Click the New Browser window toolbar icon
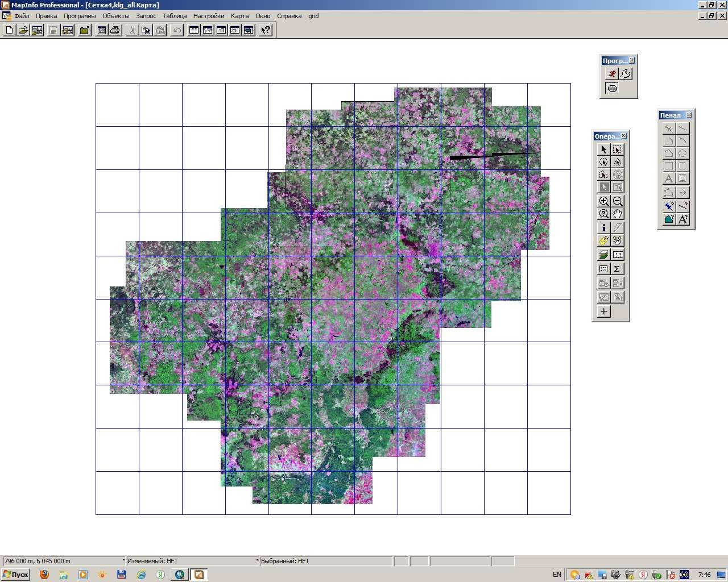This screenshot has height=582, width=728. click(x=194, y=30)
